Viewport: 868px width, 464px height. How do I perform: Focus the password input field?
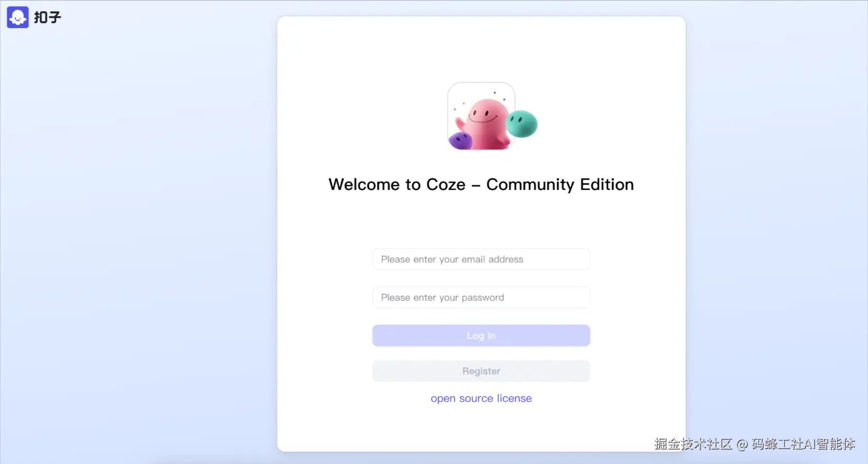pos(481,298)
